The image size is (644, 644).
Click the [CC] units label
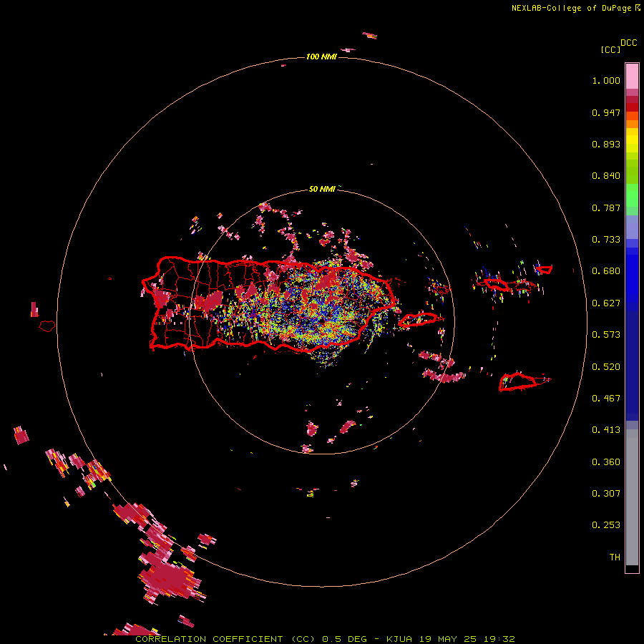610,49
